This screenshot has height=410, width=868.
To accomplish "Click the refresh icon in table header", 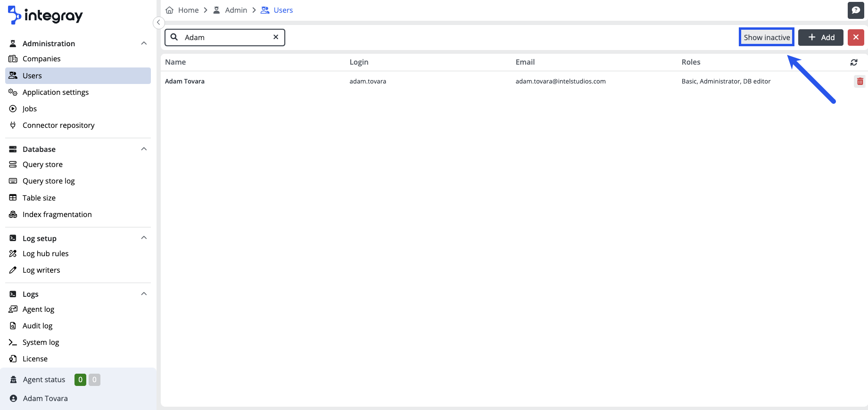I will (853, 62).
